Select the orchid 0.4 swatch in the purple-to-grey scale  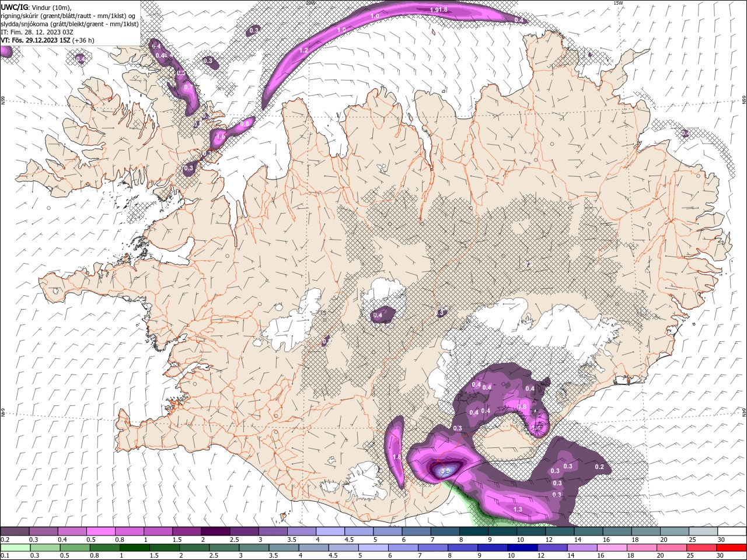[x=72, y=531]
